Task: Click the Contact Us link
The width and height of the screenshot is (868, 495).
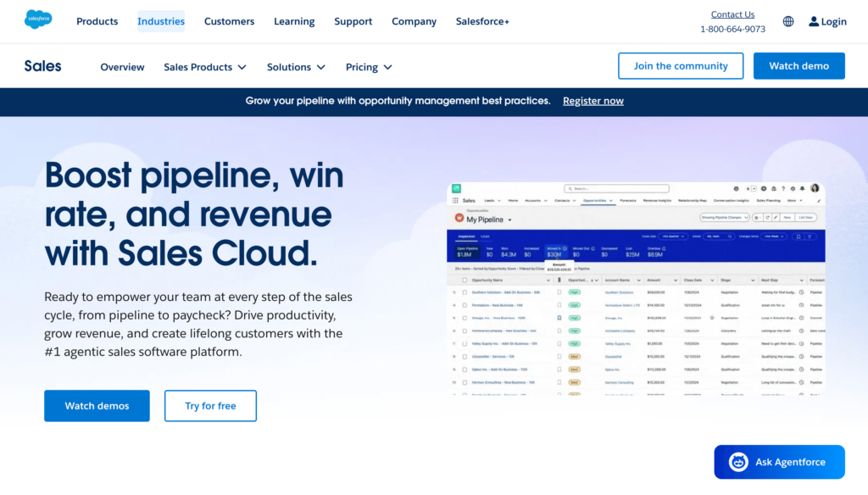Action: click(732, 14)
